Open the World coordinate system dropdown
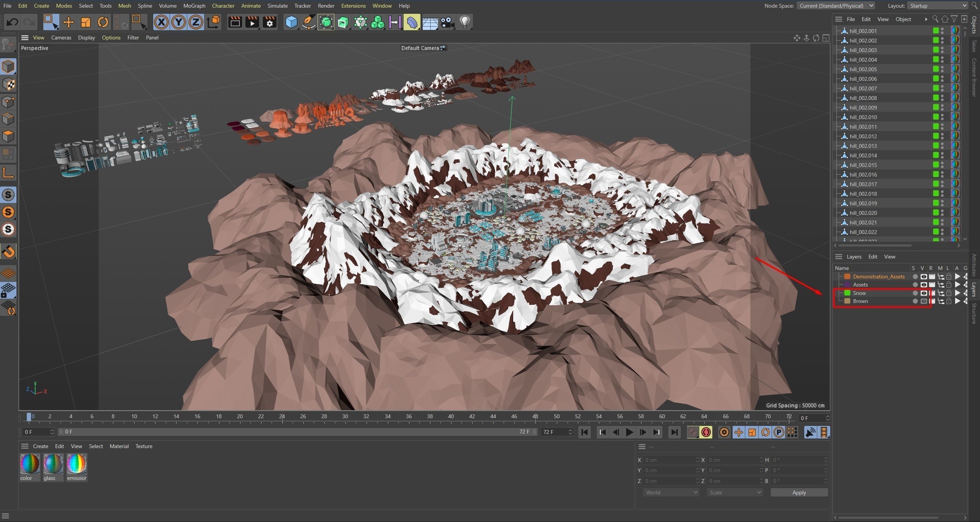The image size is (980, 522). coord(671,493)
